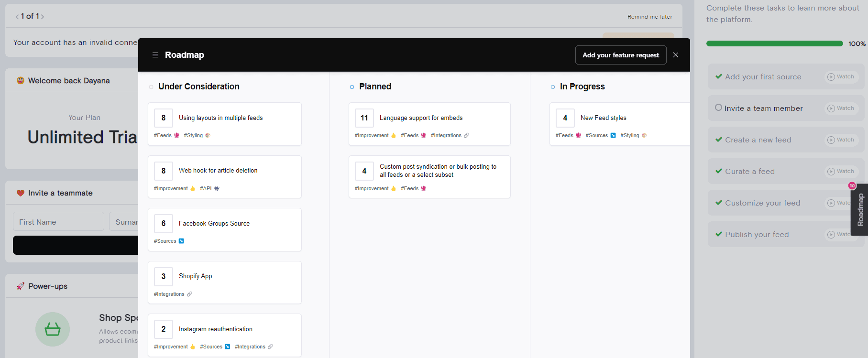Click Add your feature request button
The image size is (868, 358).
[x=621, y=55]
